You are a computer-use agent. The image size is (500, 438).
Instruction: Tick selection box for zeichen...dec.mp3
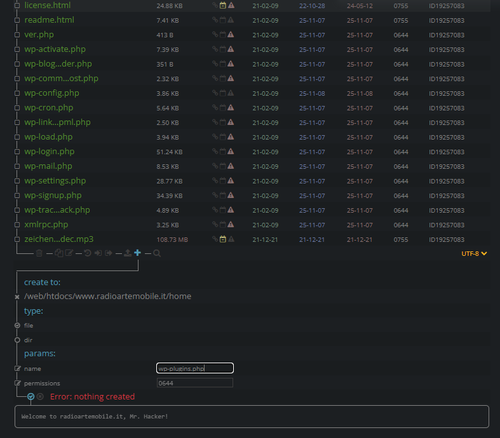click(17, 239)
